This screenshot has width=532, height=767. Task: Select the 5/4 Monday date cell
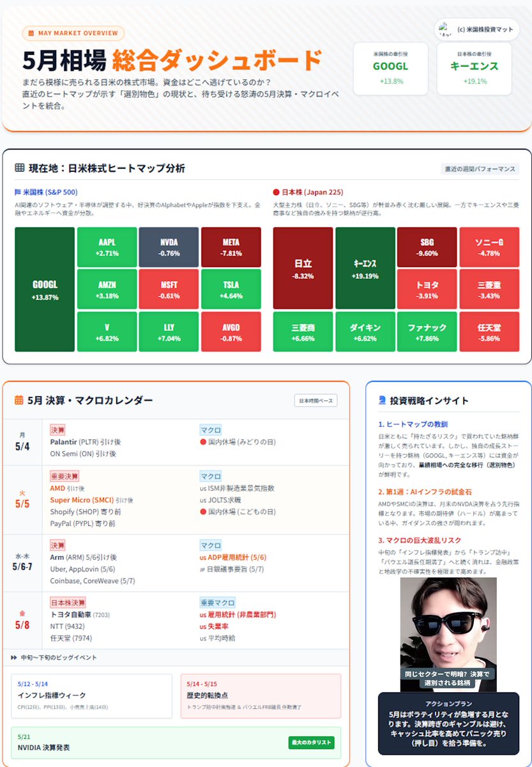tap(22, 442)
